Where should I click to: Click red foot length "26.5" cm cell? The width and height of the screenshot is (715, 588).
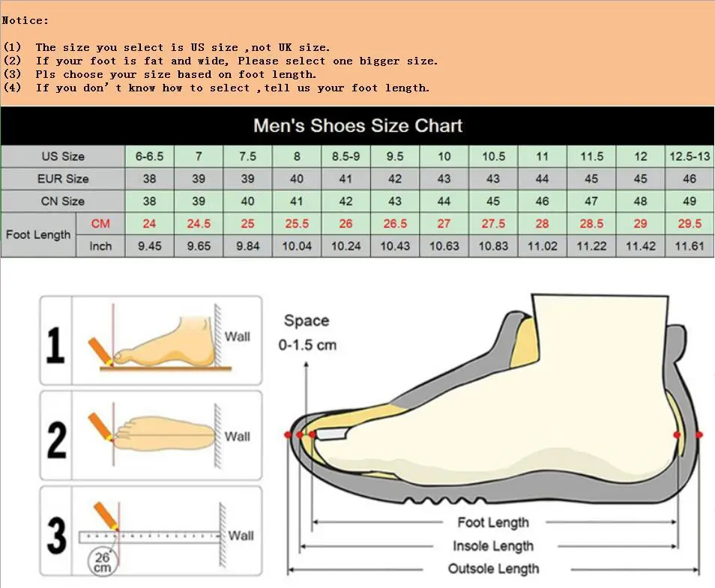coord(395,223)
